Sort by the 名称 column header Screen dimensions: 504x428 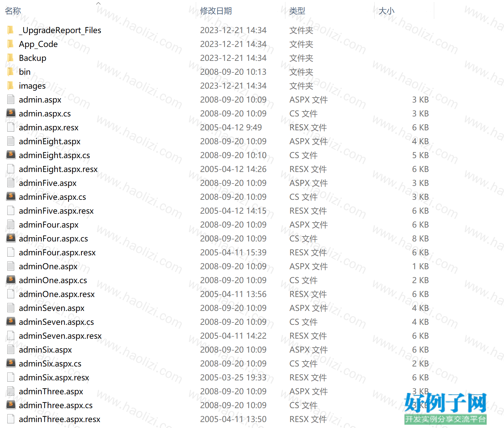pyautogui.click(x=13, y=11)
